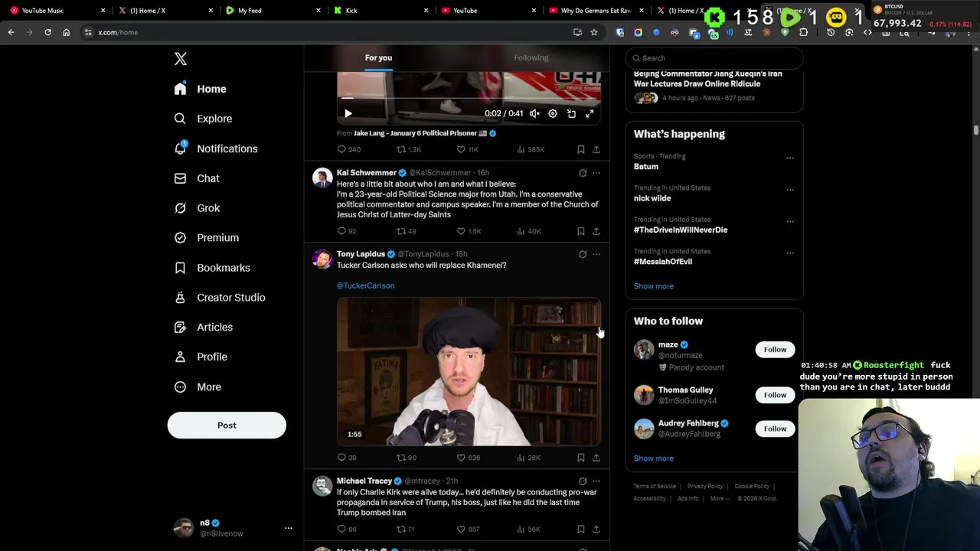Image resolution: width=980 pixels, height=551 pixels.
Task: Bookmark Kai Schwemmer's post
Action: [581, 231]
